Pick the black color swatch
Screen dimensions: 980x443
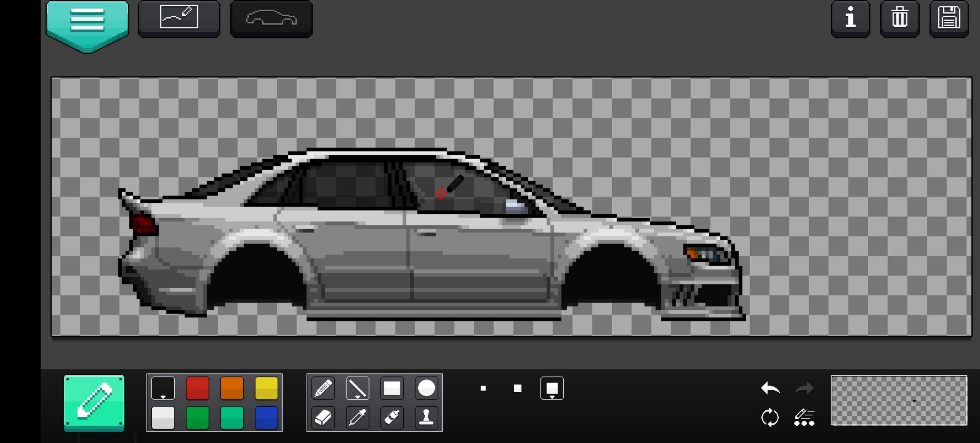point(163,388)
